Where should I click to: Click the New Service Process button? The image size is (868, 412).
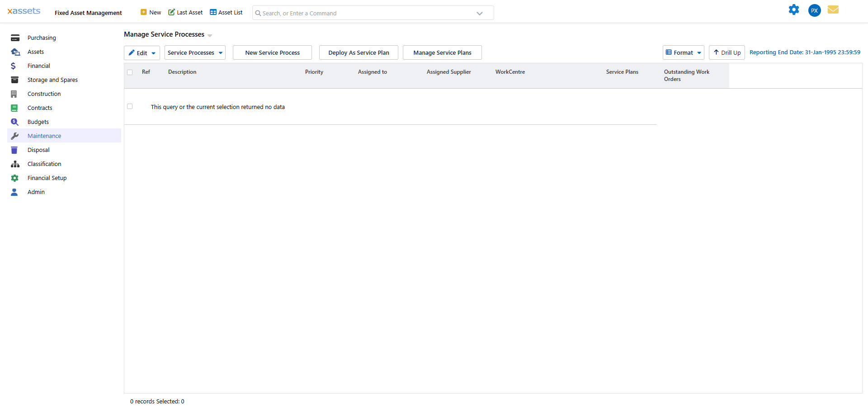(x=272, y=52)
